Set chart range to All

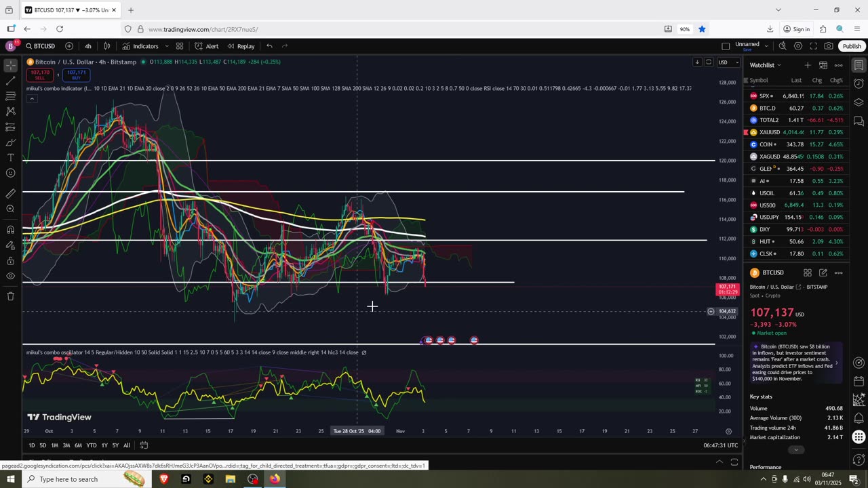pyautogui.click(x=127, y=445)
